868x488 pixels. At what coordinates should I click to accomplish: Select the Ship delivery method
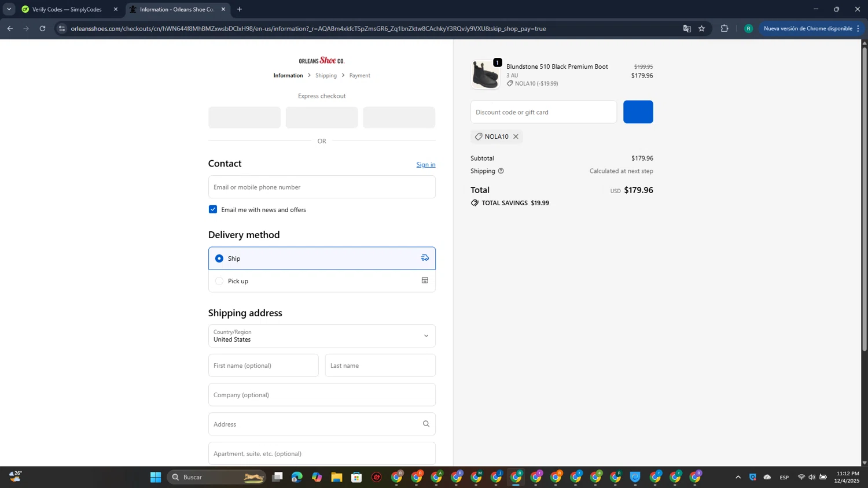tap(219, 258)
